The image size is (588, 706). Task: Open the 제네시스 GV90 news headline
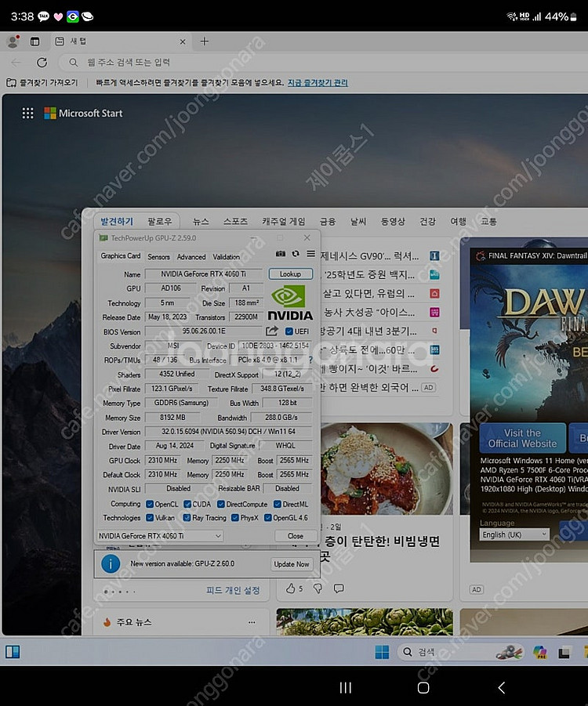(369, 256)
